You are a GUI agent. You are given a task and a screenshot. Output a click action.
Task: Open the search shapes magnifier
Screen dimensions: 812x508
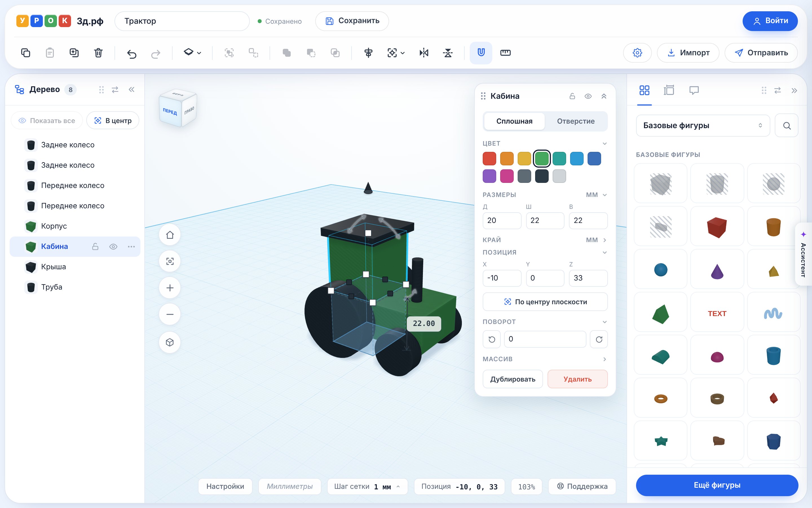click(x=787, y=126)
